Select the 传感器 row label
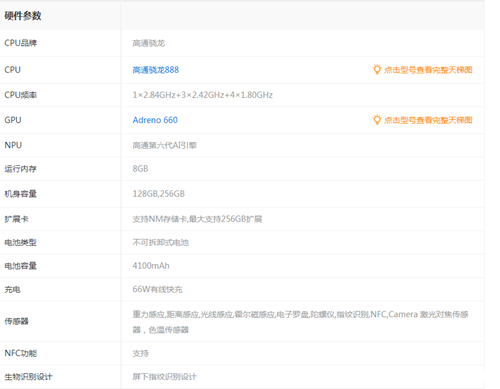This screenshot has height=389, width=500. (x=16, y=321)
